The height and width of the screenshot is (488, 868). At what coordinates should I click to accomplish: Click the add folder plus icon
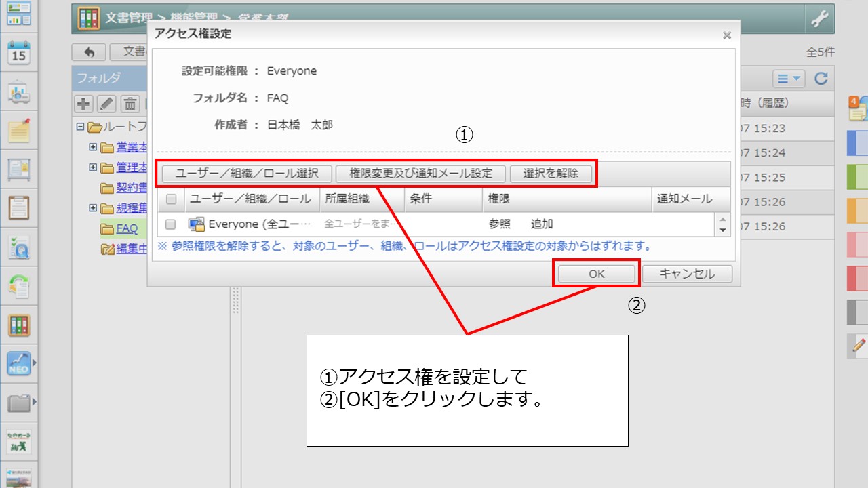pyautogui.click(x=83, y=104)
